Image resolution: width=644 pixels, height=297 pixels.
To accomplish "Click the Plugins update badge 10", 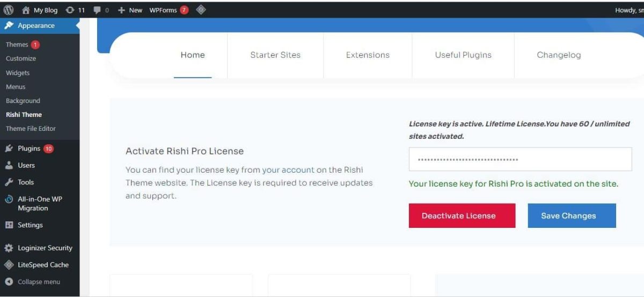I will click(49, 148).
